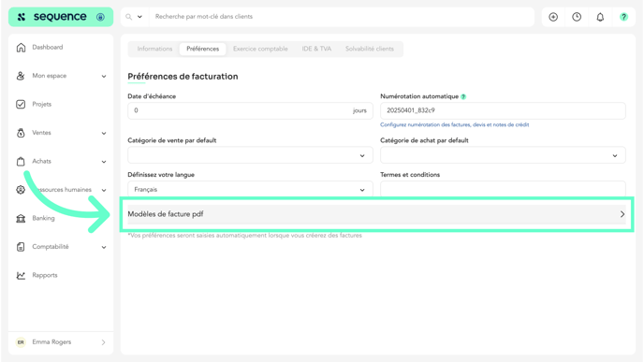644x362 pixels.
Task: Click the green help question icon
Action: click(623, 17)
